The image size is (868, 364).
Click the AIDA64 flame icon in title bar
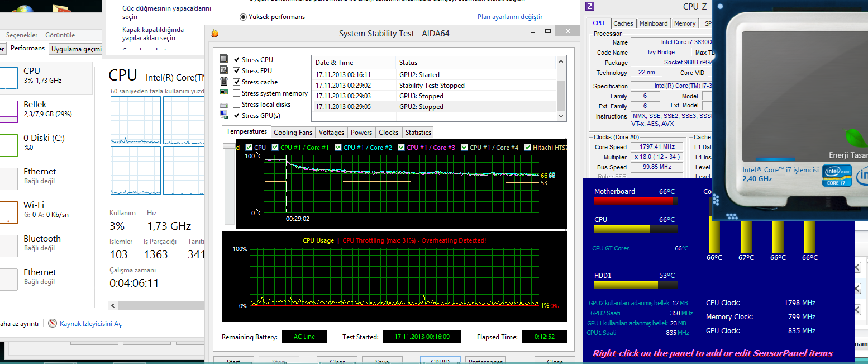tap(214, 33)
